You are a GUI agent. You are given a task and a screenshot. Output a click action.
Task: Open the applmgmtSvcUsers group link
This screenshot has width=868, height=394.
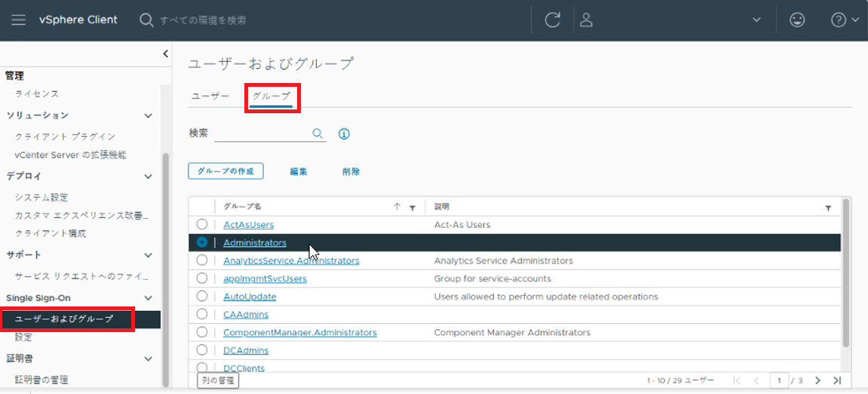tap(265, 279)
